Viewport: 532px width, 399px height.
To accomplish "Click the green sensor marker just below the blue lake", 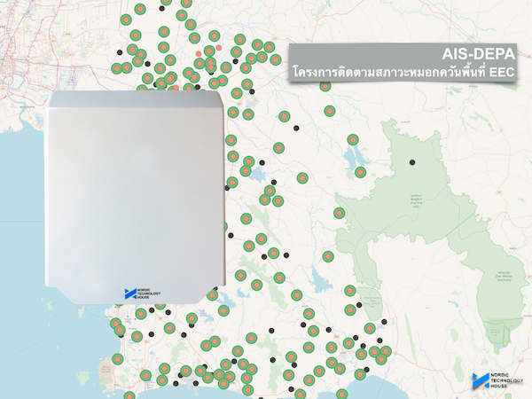I will [361, 172].
